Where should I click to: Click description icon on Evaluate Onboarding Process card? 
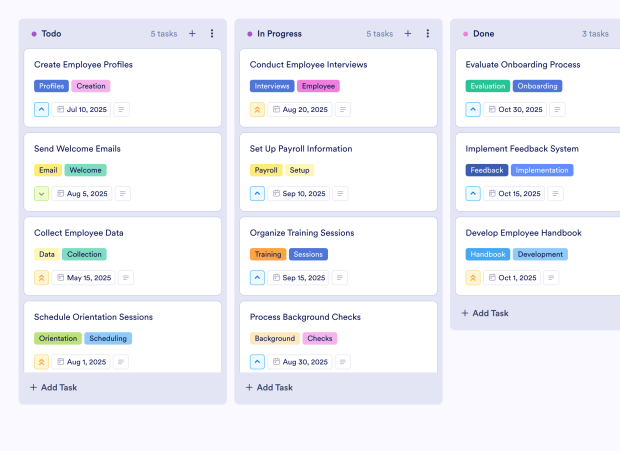click(557, 109)
